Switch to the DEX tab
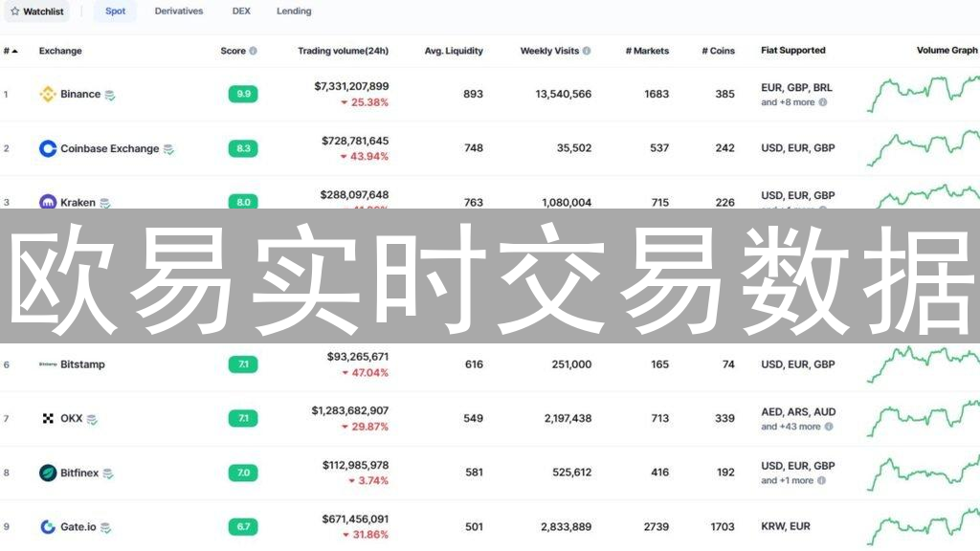The width and height of the screenshot is (980, 551). click(241, 11)
